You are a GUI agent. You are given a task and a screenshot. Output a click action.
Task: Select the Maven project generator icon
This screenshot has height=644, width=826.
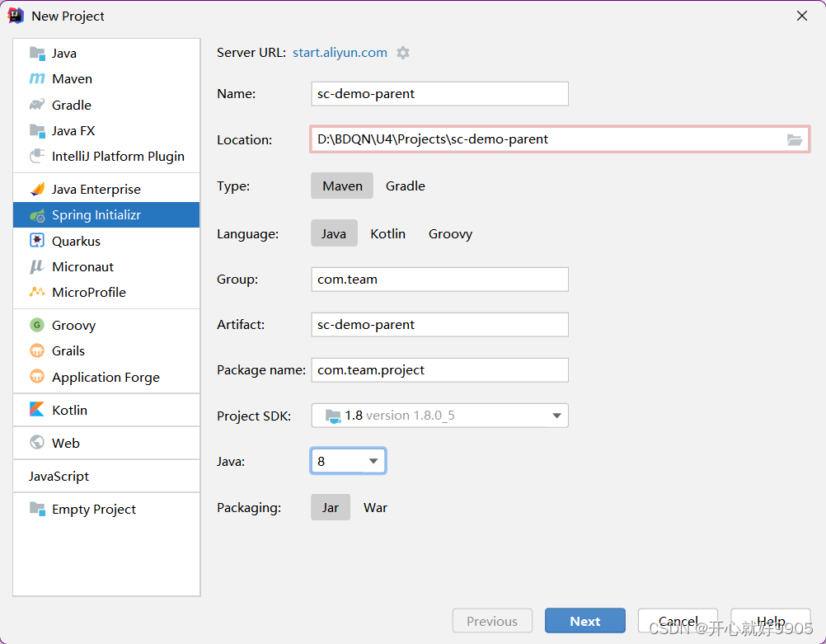pos(37,78)
